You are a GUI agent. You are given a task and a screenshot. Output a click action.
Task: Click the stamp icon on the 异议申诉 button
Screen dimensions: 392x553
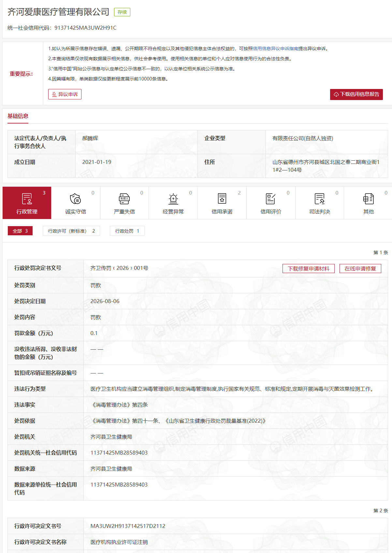pos(54,94)
